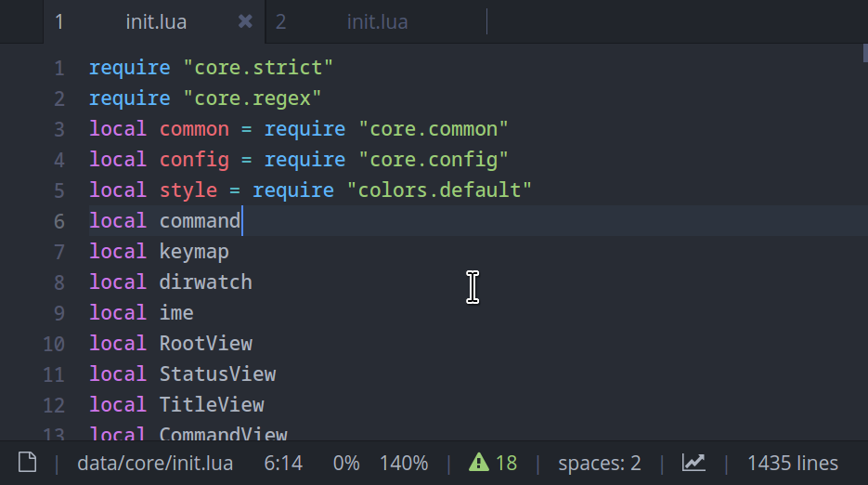Click the data/core/init.lua file path
868x485 pixels.
pos(155,463)
